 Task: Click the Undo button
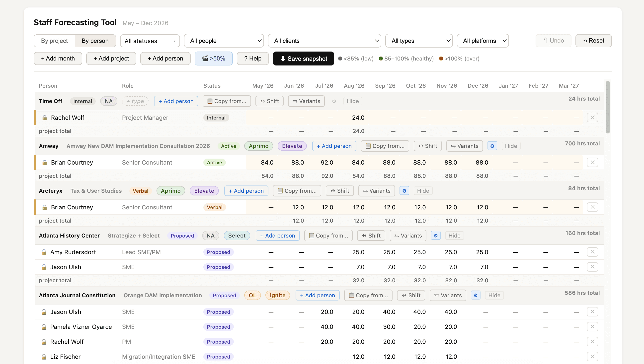tap(554, 41)
